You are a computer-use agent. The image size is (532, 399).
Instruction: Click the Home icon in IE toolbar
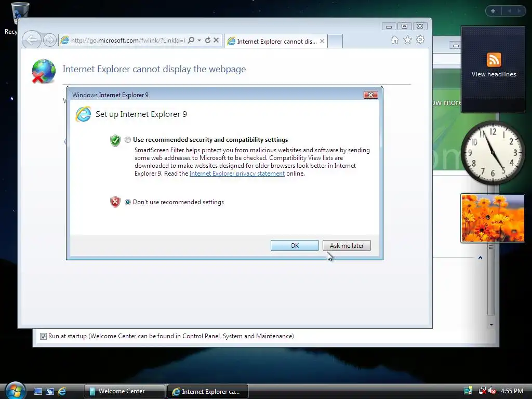[395, 40]
